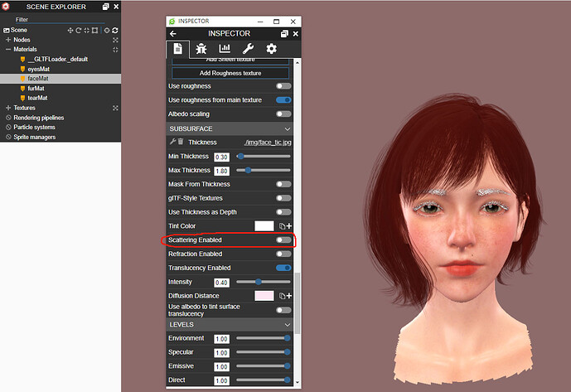This screenshot has height=392, width=571.
Task: Open the Statistics tab with chart icon
Action: point(225,48)
